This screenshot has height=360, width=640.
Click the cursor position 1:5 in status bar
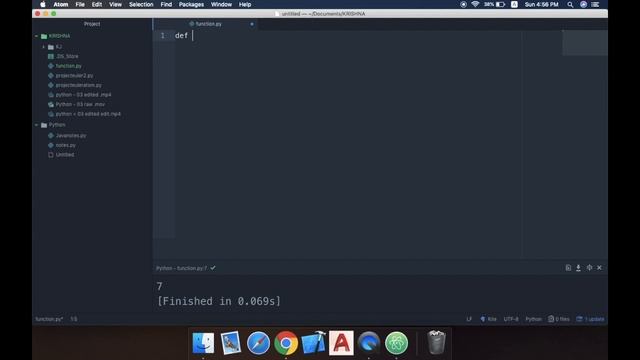pos(73,319)
